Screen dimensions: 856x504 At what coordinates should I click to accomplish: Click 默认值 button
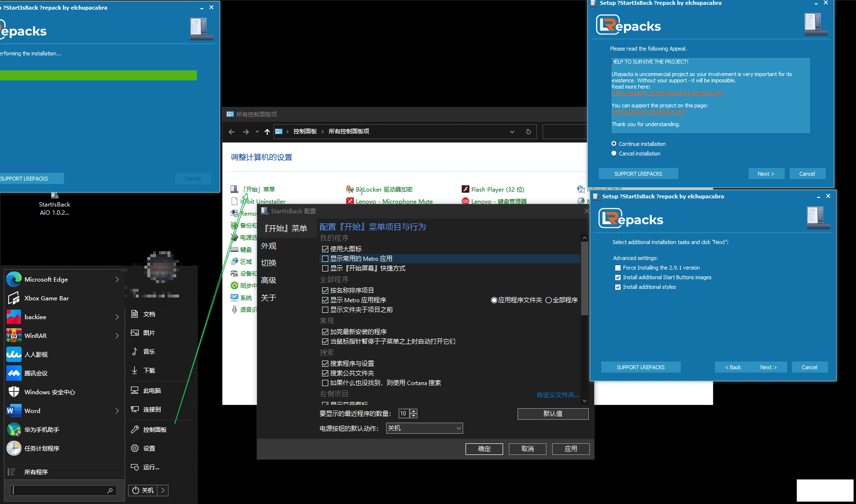pyautogui.click(x=553, y=414)
